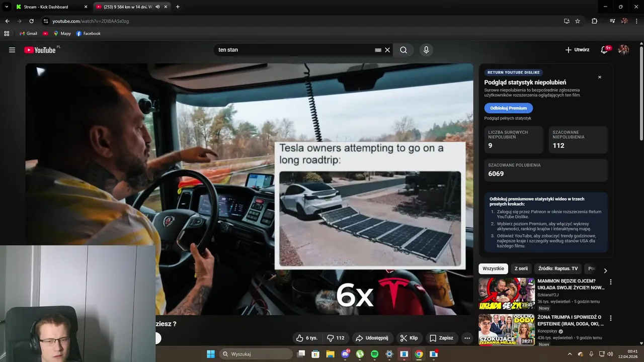Open SzklanaYZJ channel name
The width and height of the screenshot is (644, 362).
tap(548, 295)
